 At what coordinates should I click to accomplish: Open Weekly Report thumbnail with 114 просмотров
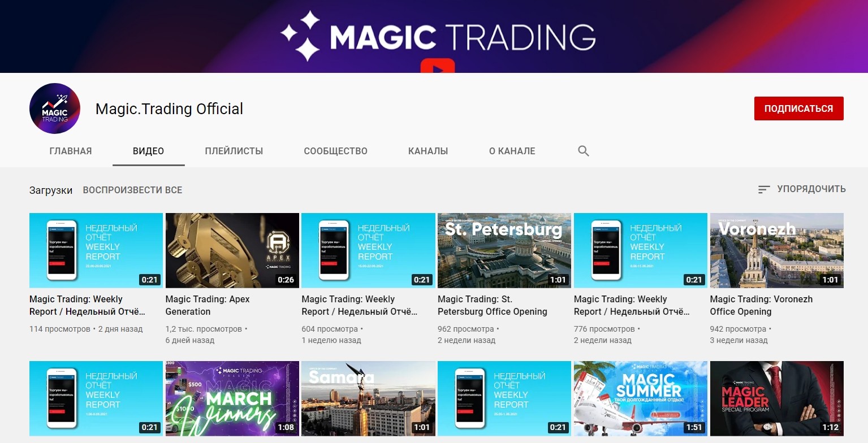[x=96, y=250]
